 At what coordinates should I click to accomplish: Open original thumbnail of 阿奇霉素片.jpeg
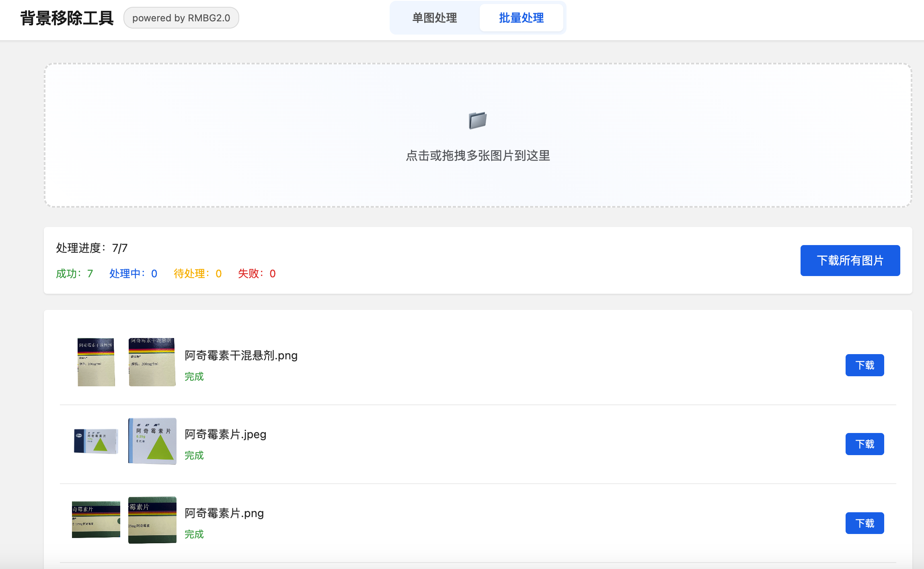pos(96,441)
